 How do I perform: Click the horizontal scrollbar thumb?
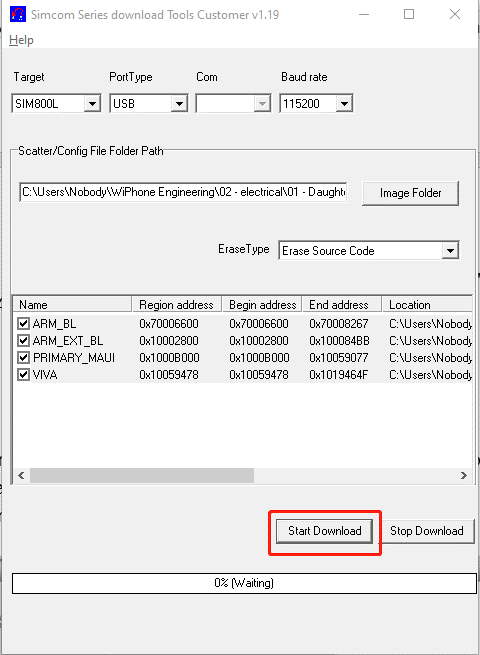coord(142,475)
